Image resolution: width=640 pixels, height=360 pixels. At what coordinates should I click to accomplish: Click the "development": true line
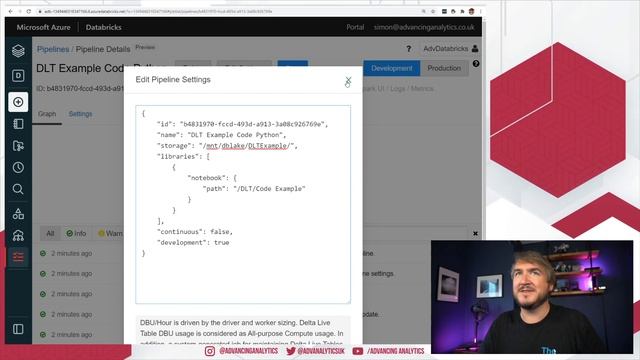(x=193, y=242)
